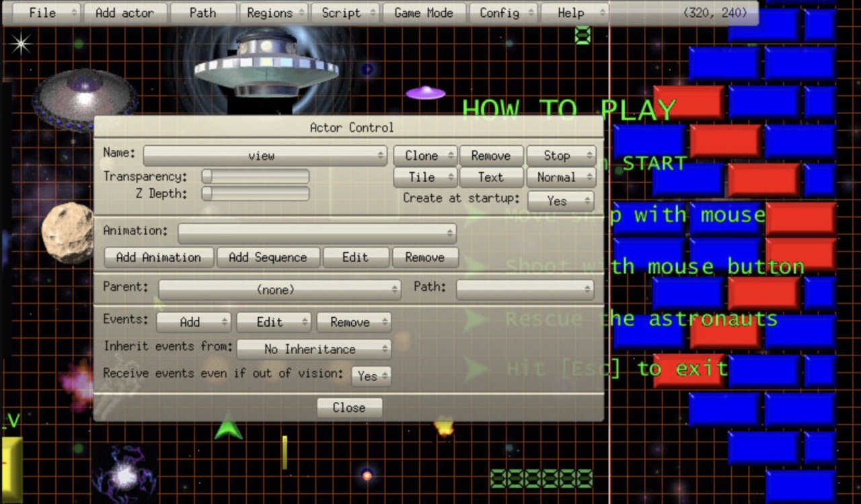Viewport: 861px width, 504px height.
Task: Adjust the Transparency slider
Action: [256, 177]
